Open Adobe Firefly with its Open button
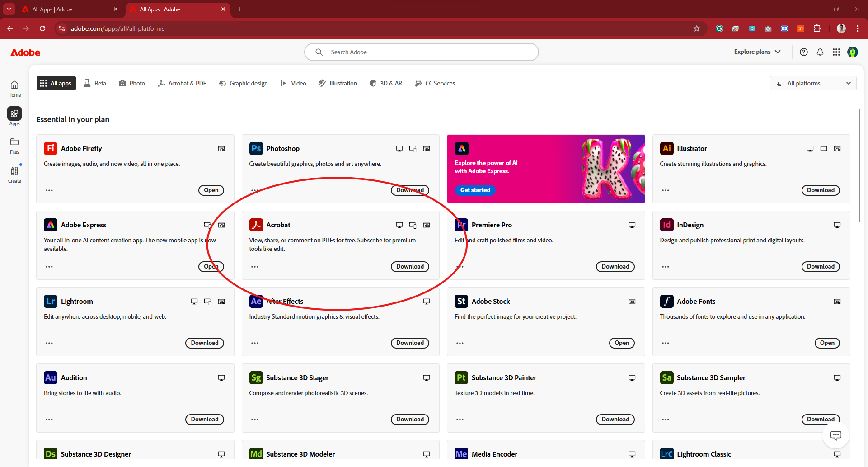The width and height of the screenshot is (868, 467). (x=211, y=190)
